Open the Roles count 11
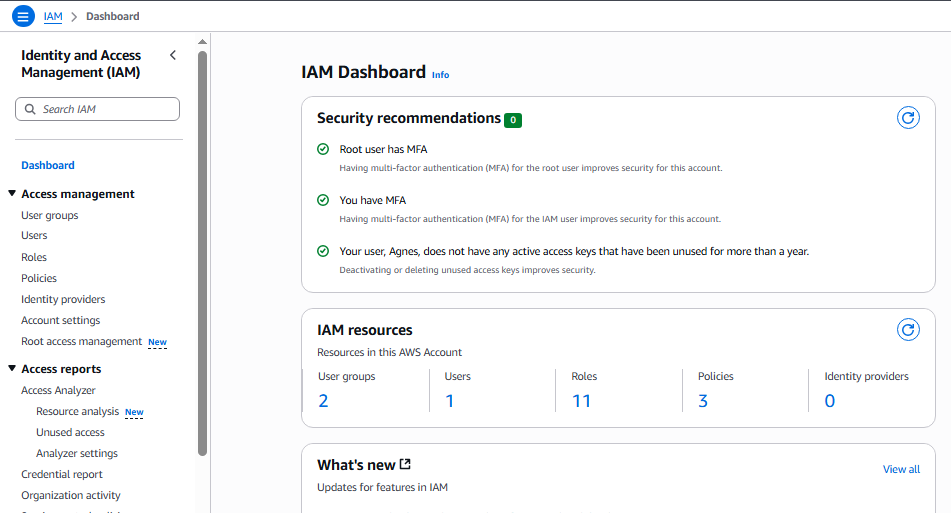This screenshot has height=513, width=951. point(581,401)
